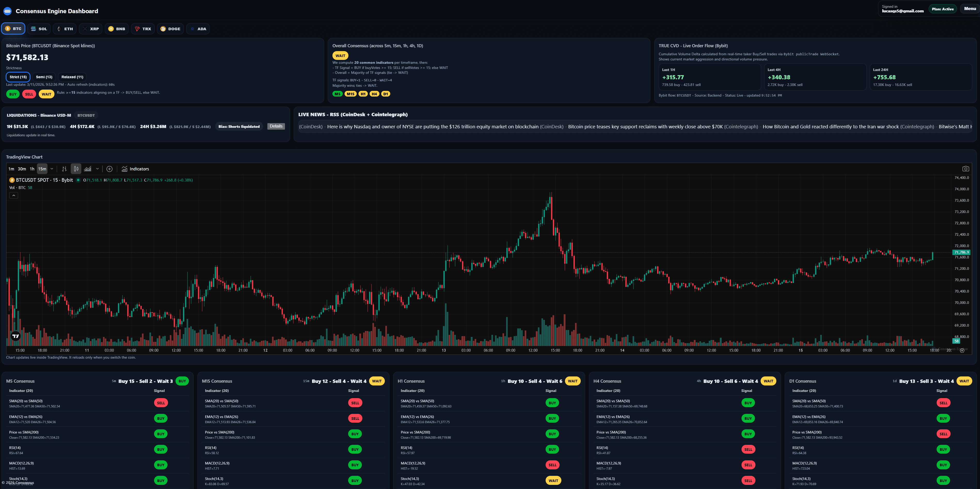Open the timeframe interval dropdown chevron
This screenshot has width=980, height=489.
coord(52,169)
